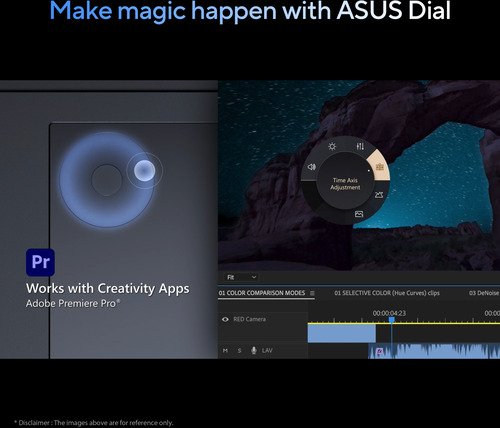Click the highlighted tan dial segment icon

coord(379,167)
